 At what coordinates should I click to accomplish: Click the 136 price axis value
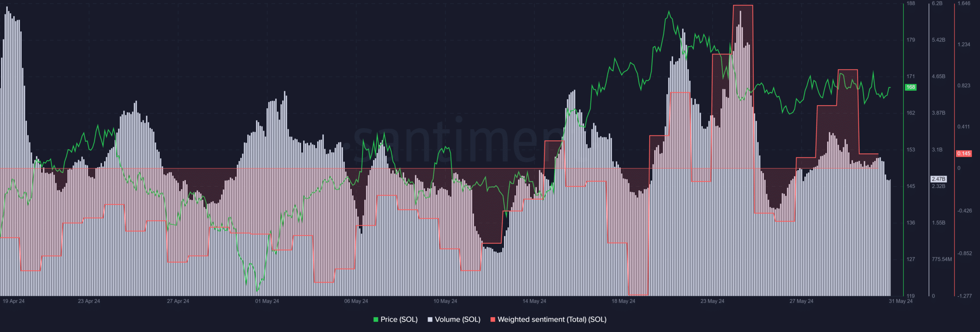pyautogui.click(x=911, y=223)
